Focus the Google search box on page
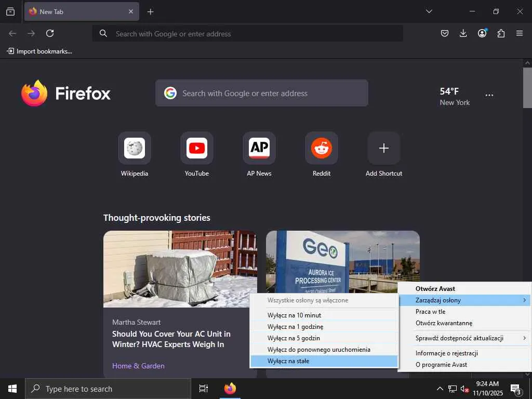Screen dimensions: 532x399 (x=262, y=93)
